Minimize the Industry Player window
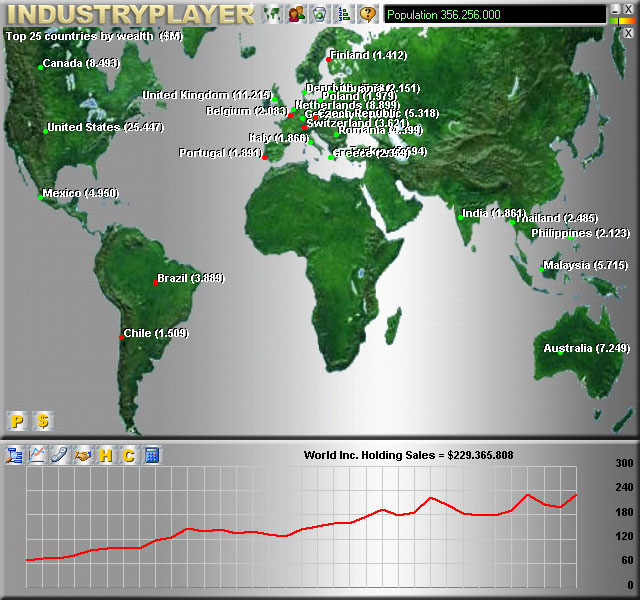Screen dimensions: 640x600 615,9
